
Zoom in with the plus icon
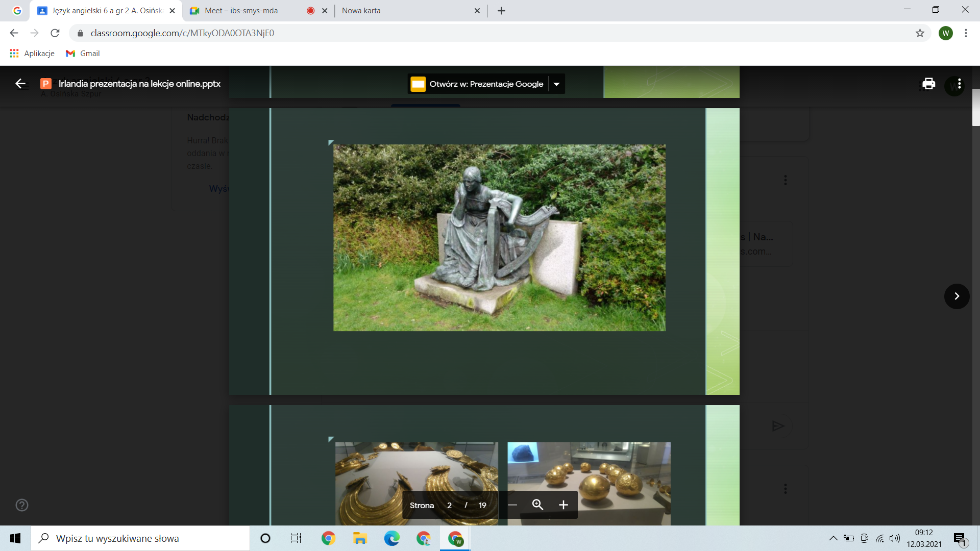(x=563, y=505)
